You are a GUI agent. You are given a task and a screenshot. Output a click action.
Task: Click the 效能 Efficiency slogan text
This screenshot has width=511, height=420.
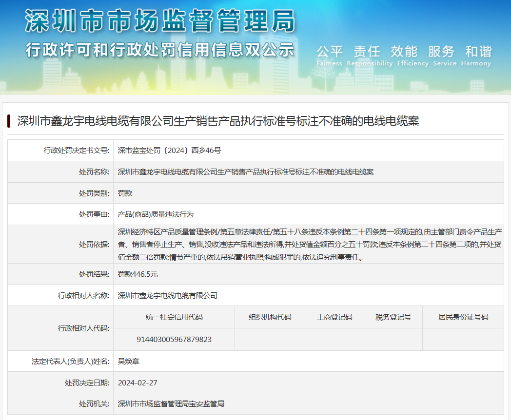pos(413,56)
